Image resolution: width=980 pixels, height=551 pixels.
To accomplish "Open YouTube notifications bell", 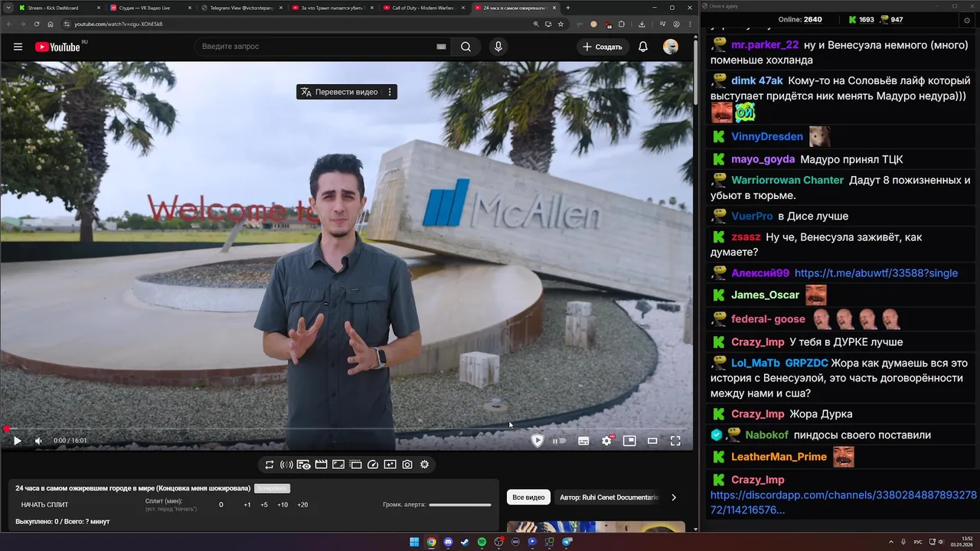I will point(643,47).
